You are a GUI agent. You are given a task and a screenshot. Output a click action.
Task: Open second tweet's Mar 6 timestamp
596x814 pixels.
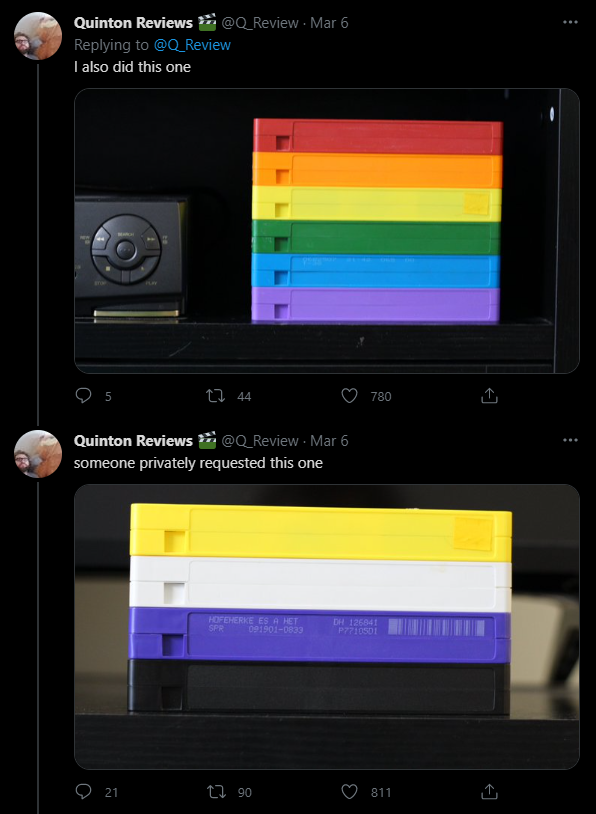(x=329, y=441)
